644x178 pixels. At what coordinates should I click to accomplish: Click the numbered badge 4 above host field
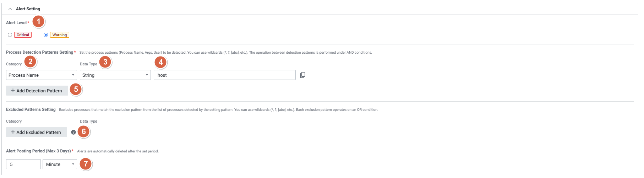tap(160, 63)
